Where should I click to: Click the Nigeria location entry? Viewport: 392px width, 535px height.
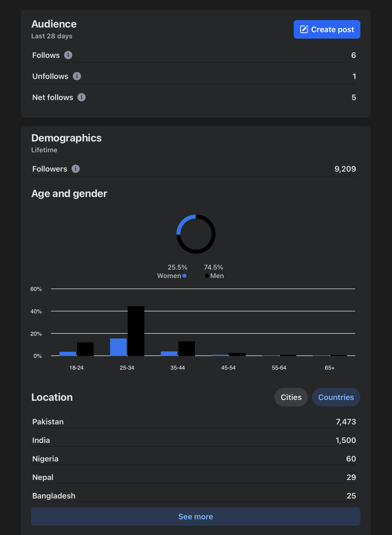194,459
